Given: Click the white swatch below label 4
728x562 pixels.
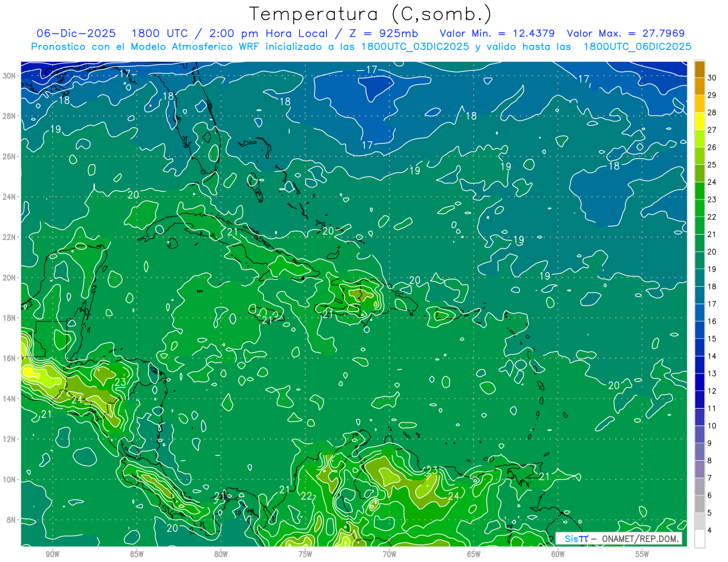Looking at the screenshot, I should coord(700,539).
